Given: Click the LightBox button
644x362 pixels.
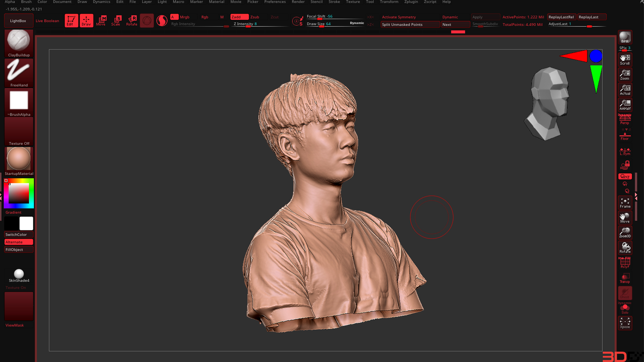Looking at the screenshot, I should (18, 21).
